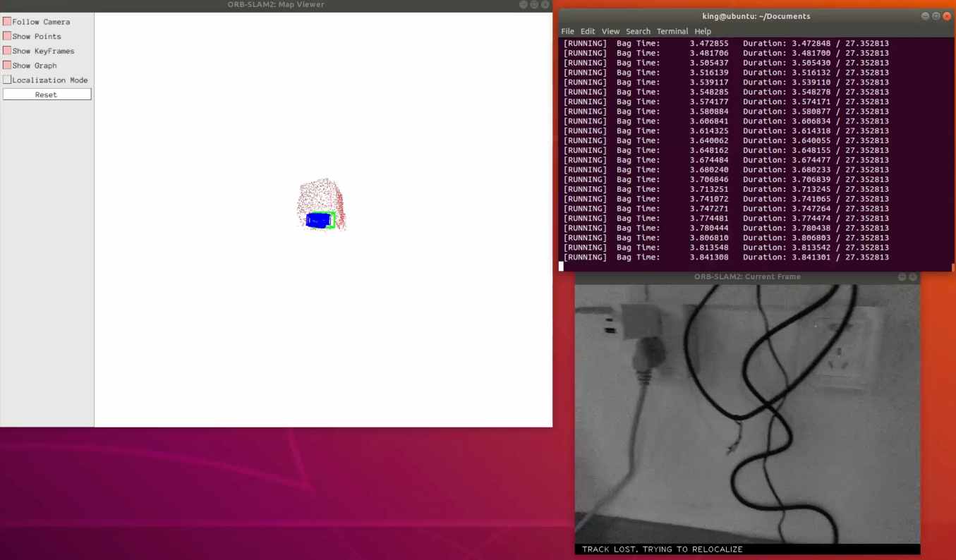Open the Terminal menu
Screen dimensions: 956x560
(x=672, y=31)
